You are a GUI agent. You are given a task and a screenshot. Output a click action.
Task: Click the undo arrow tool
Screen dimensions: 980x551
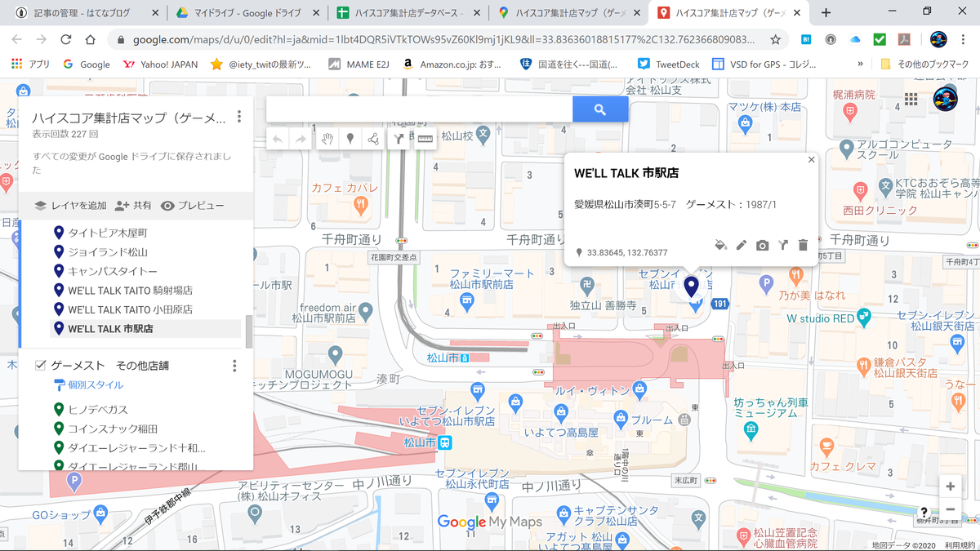pos(278,139)
